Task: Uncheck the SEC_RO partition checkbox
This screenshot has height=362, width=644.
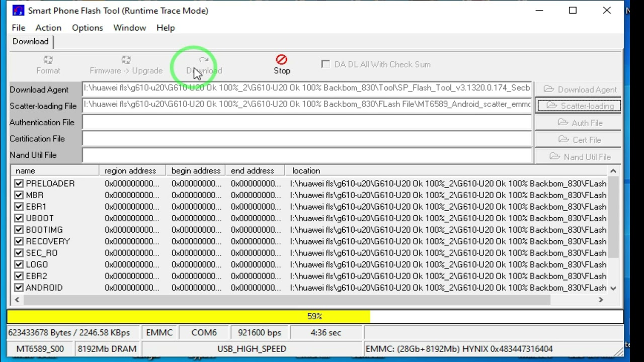Action: coord(19,253)
